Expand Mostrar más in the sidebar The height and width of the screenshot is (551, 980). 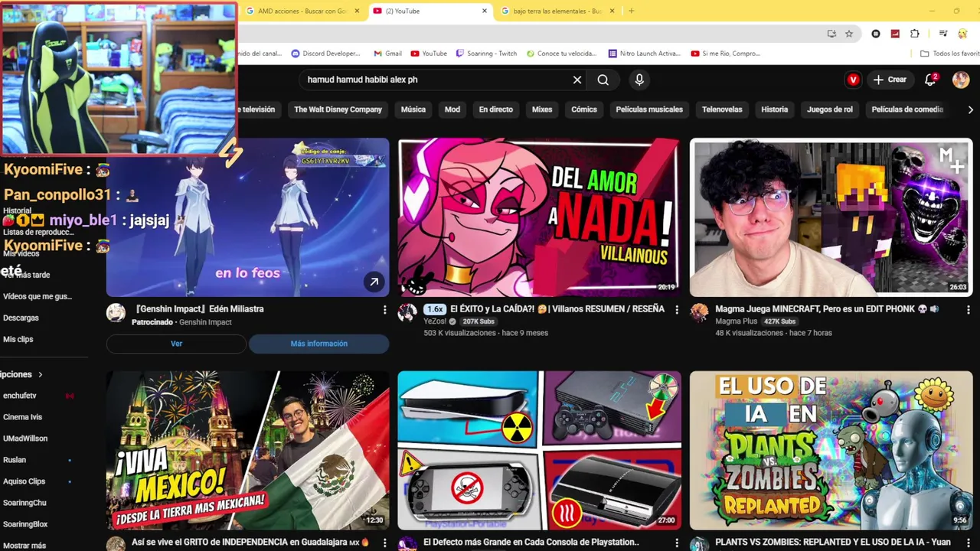pos(24,546)
